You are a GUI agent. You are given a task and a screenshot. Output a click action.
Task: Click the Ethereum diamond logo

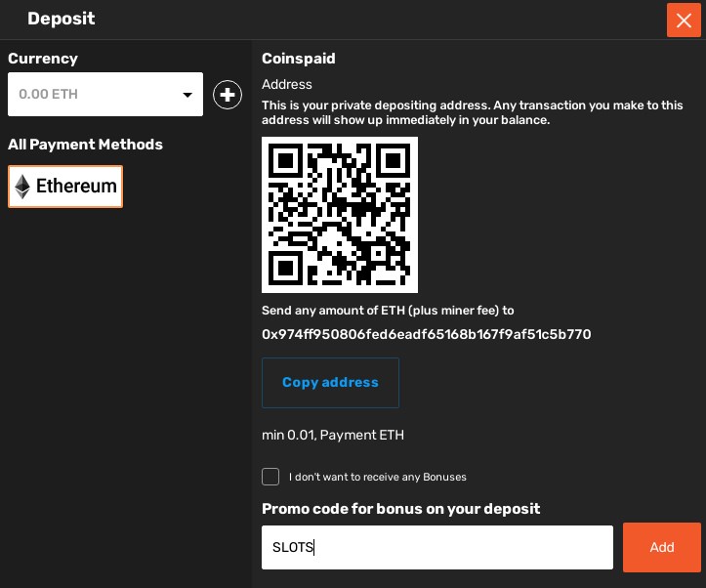[x=22, y=187]
